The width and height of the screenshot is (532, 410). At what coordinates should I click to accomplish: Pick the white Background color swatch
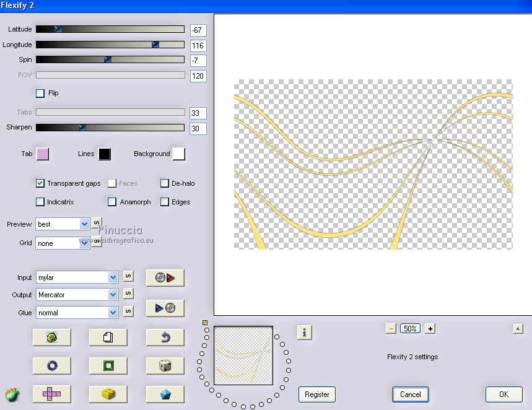click(179, 154)
